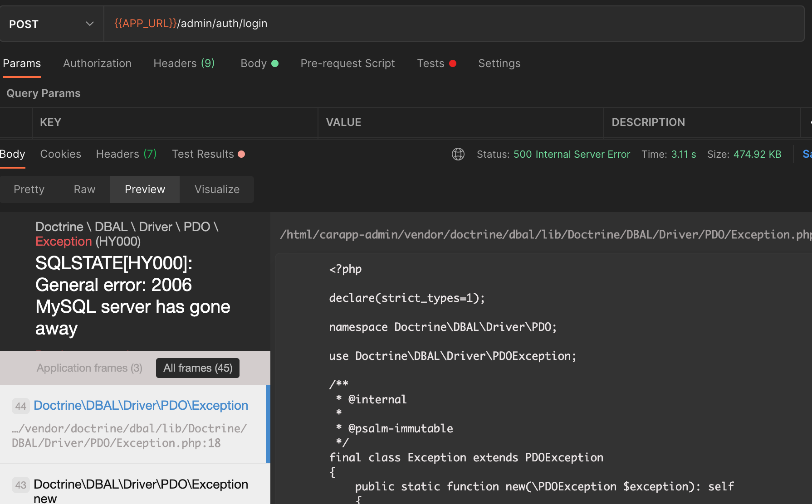Select the Pretty response view

29,189
